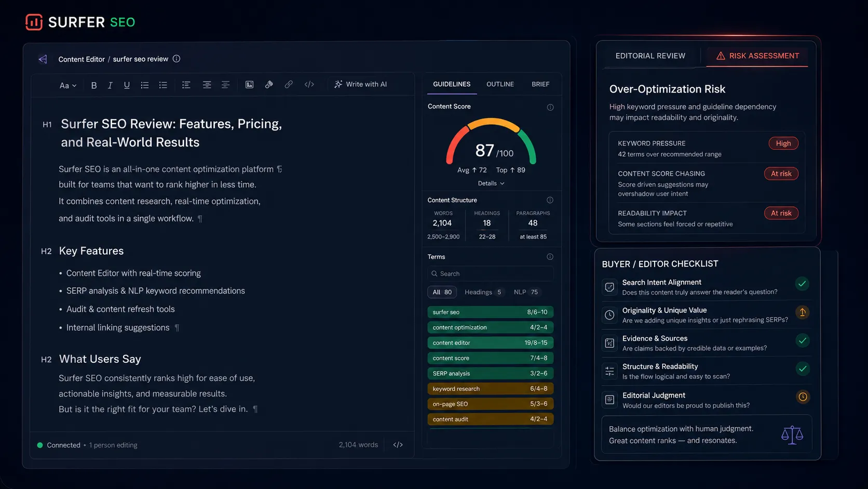This screenshot has height=489, width=868.
Task: Select the NLP 75 terms filter
Action: (526, 292)
